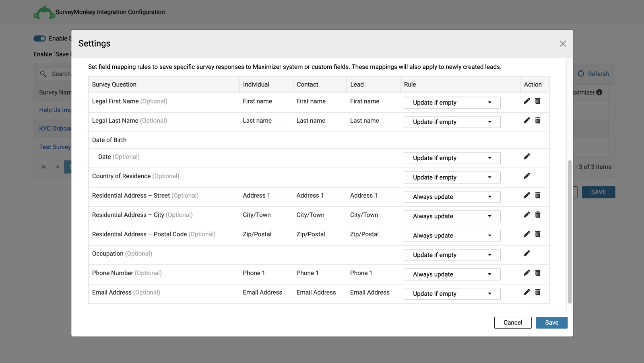Edit the Residential Address Street mapping
This screenshot has height=363, width=644.
coord(526,195)
